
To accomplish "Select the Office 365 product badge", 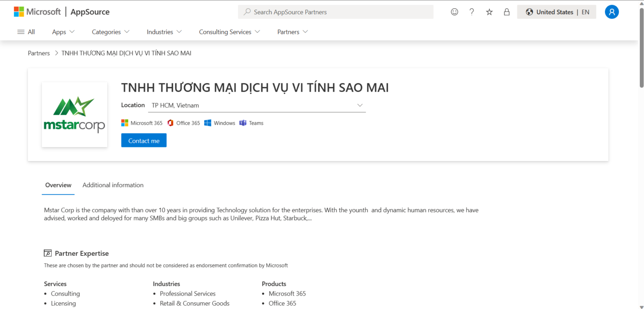I will pos(184,123).
